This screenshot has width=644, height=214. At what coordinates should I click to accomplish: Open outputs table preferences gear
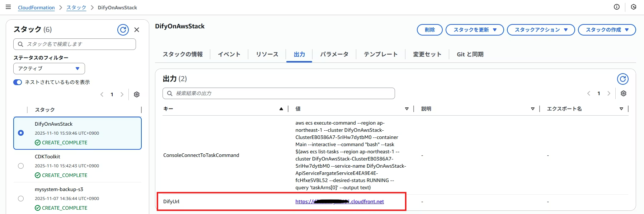pos(624,93)
